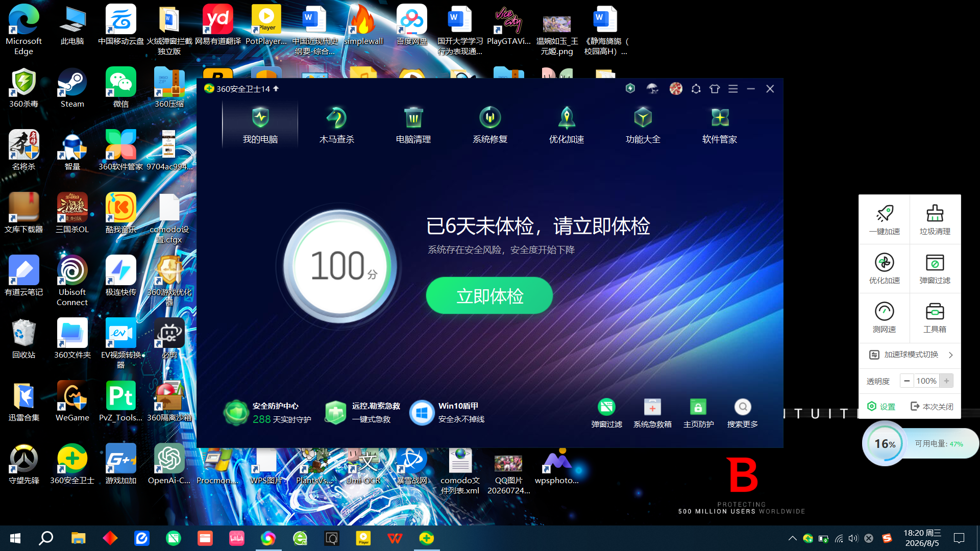The image size is (980, 551).
Task: Click the umbrella icon in 360 title bar
Action: click(652, 89)
